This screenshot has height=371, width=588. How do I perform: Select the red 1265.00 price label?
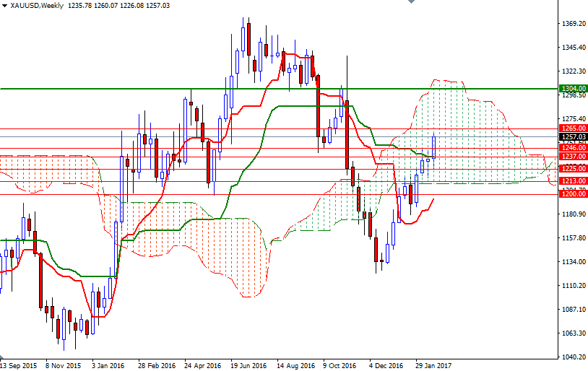pos(573,128)
